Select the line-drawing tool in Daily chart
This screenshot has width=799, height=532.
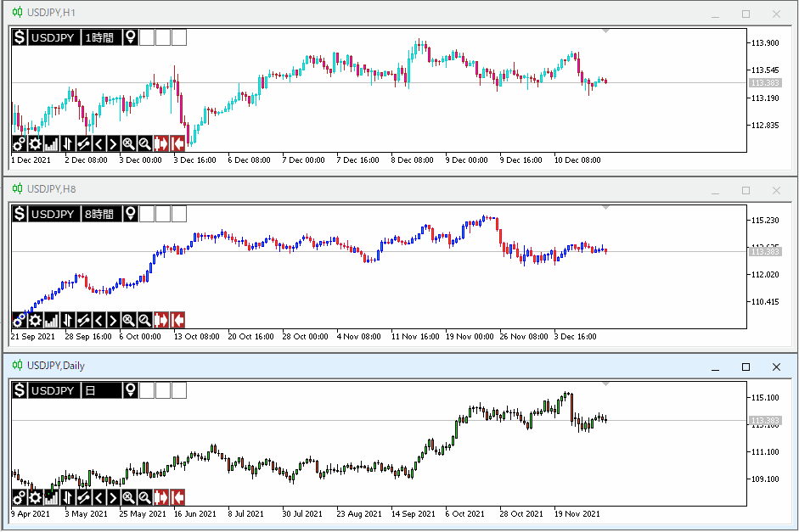coord(83,497)
